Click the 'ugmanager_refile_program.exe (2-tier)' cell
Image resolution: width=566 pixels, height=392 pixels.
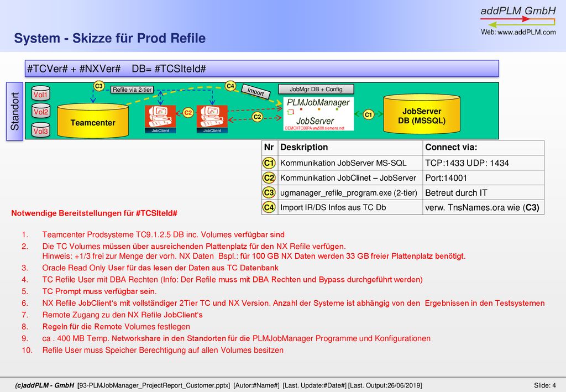349,193
